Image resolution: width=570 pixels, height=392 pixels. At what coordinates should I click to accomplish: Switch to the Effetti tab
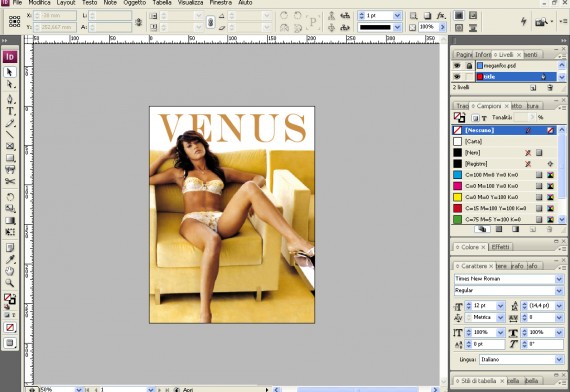[500, 247]
